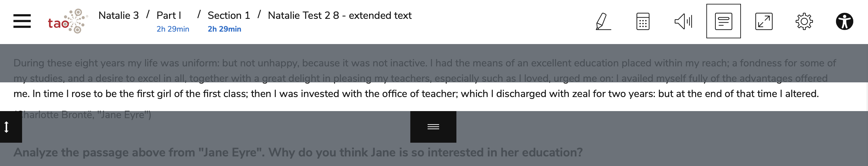Select the highlighter pen tool
The width and height of the screenshot is (868, 166).
point(603,21)
